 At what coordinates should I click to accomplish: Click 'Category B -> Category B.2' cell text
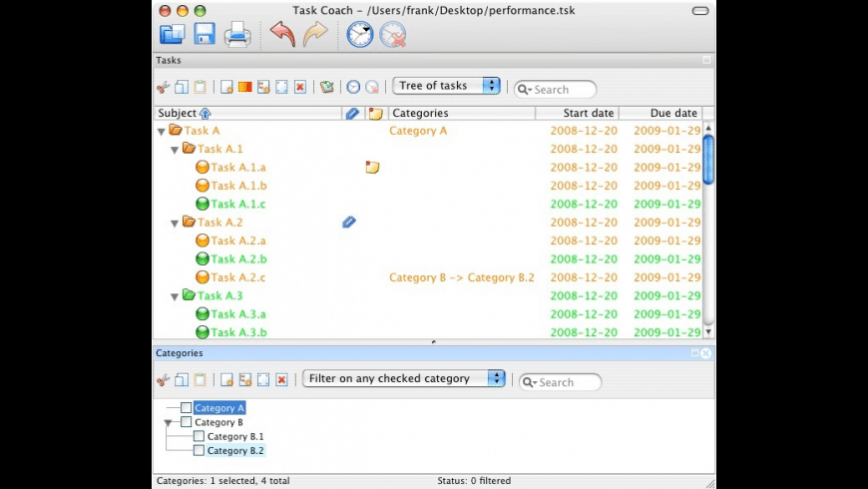(462, 277)
